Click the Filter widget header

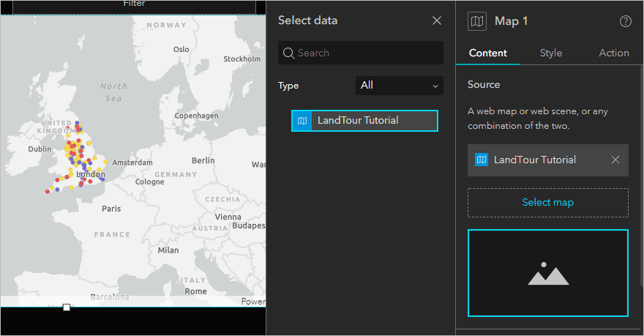(134, 4)
